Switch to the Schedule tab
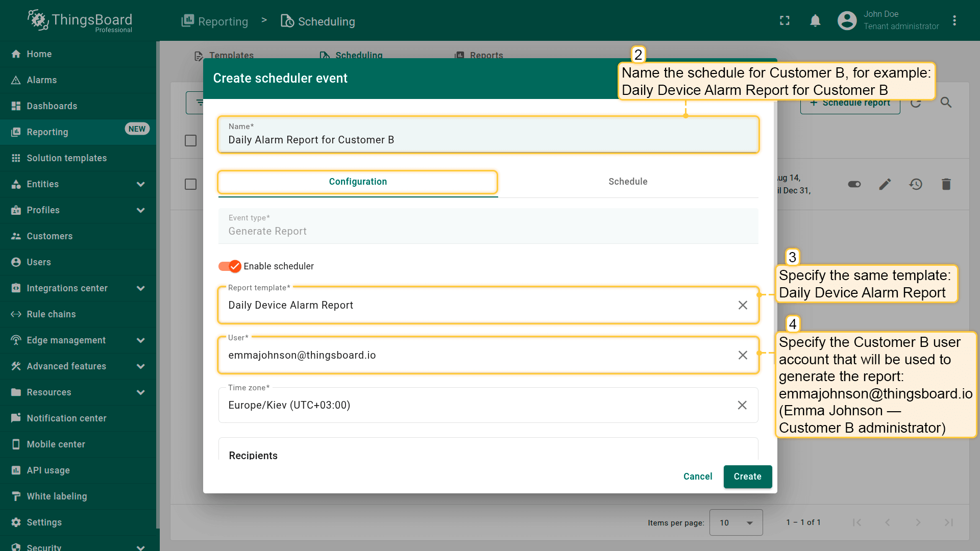980x551 pixels. [627, 182]
